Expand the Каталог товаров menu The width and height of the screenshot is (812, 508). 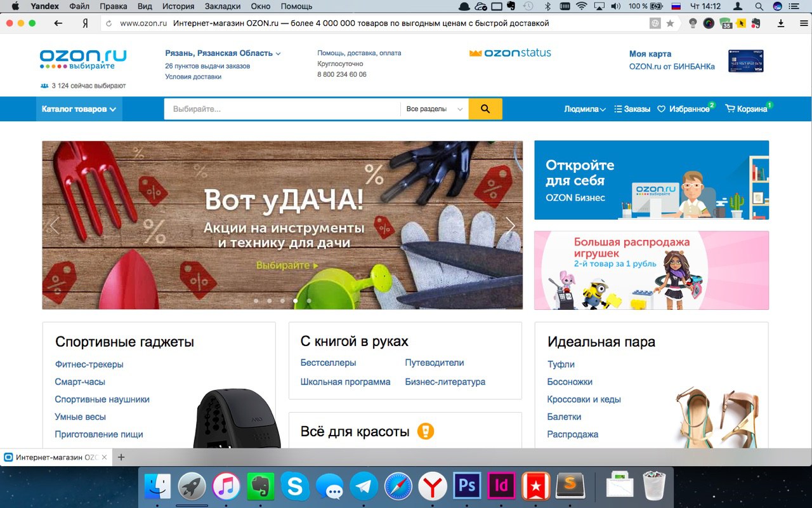tap(79, 109)
